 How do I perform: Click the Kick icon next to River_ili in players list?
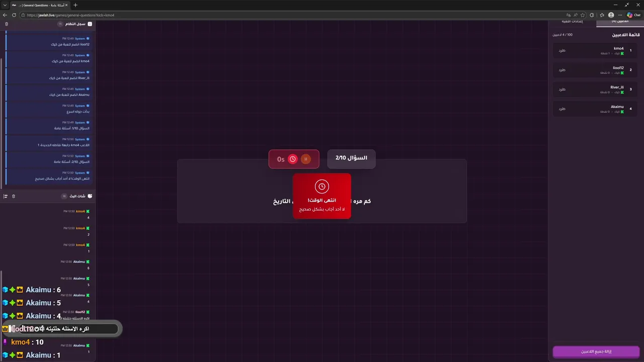click(x=622, y=92)
